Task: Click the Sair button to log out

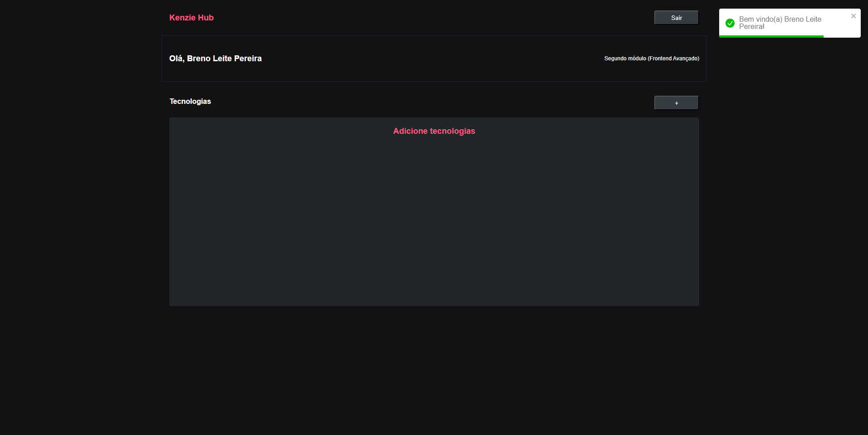Action: 676,17
